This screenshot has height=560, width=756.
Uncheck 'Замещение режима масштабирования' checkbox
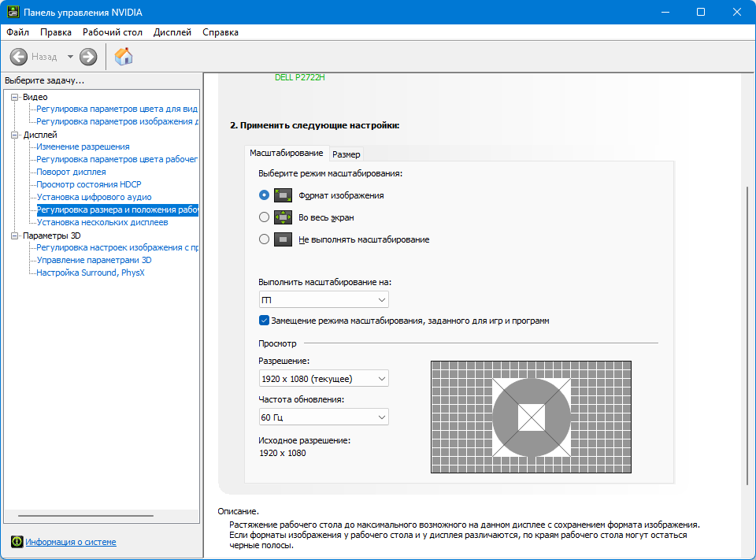point(264,321)
